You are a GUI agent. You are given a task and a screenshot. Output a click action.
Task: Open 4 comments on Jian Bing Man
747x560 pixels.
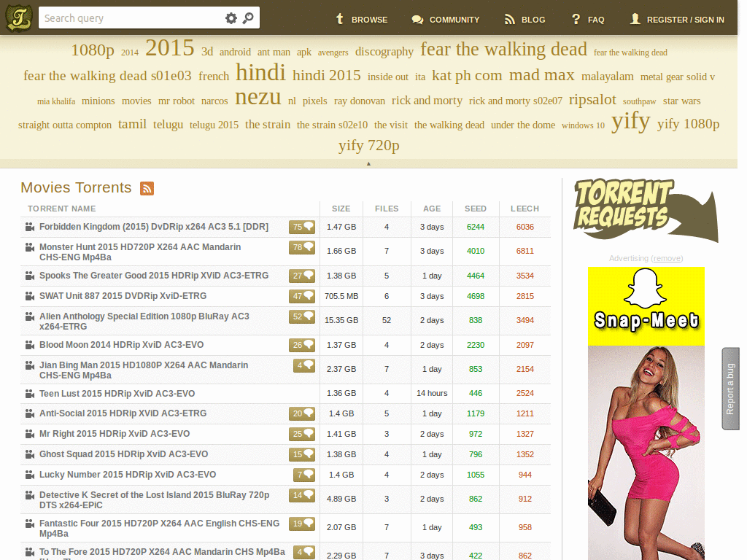(304, 365)
